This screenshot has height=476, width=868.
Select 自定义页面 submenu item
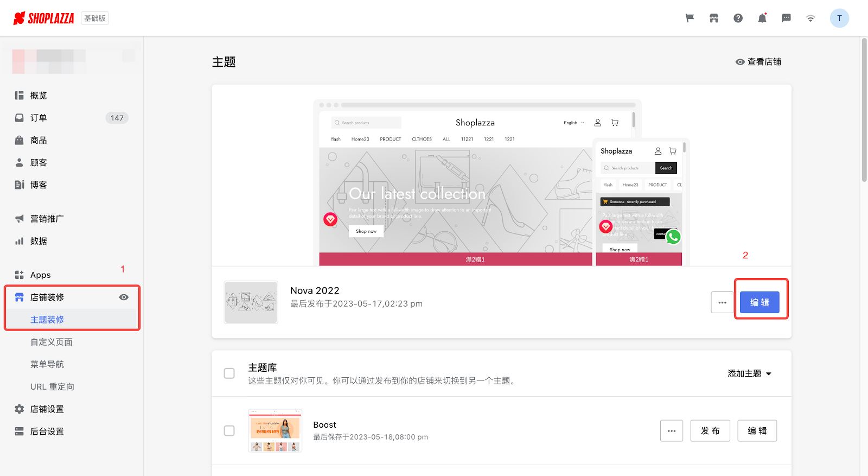(x=52, y=342)
